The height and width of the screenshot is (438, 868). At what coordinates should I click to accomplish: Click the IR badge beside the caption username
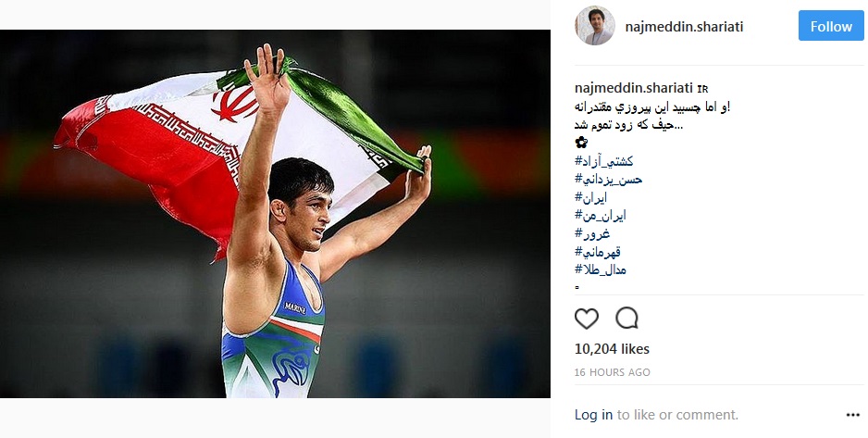[x=702, y=89]
